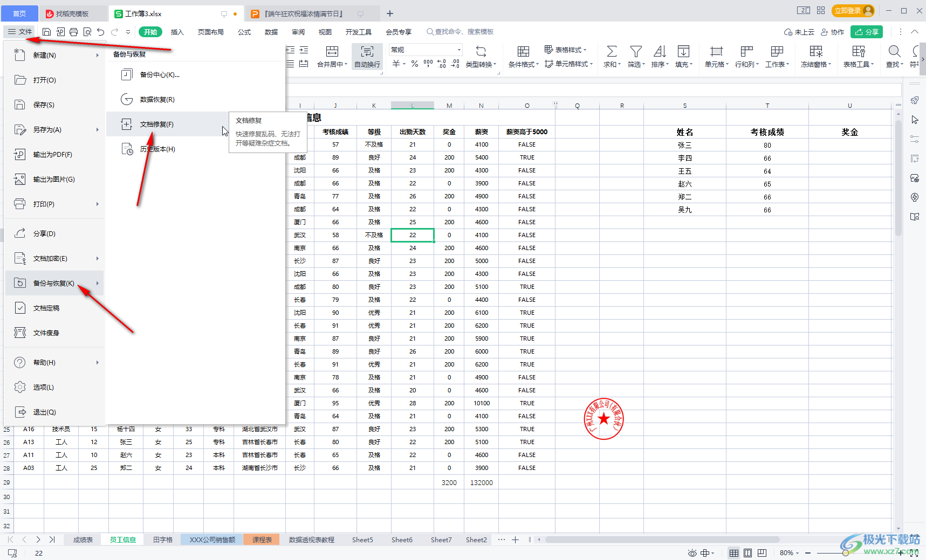Open the zoom percentage dropdown
This screenshot has width=926, height=560.
tap(790, 553)
